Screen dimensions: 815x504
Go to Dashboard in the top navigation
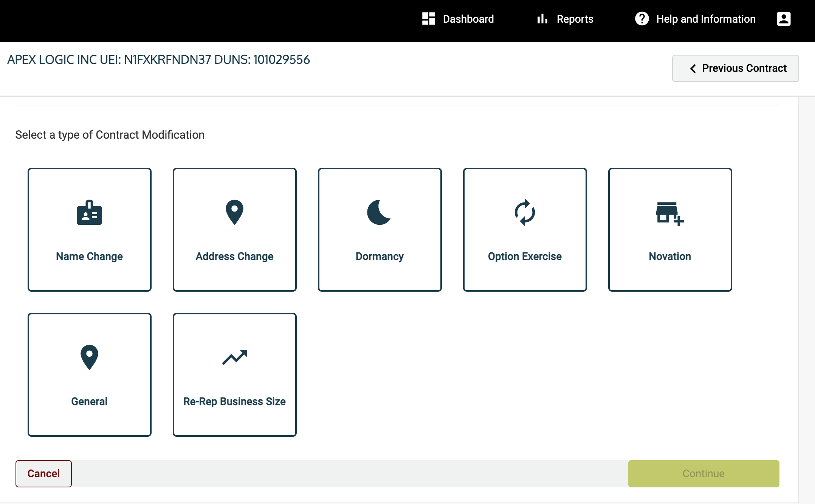[468, 19]
